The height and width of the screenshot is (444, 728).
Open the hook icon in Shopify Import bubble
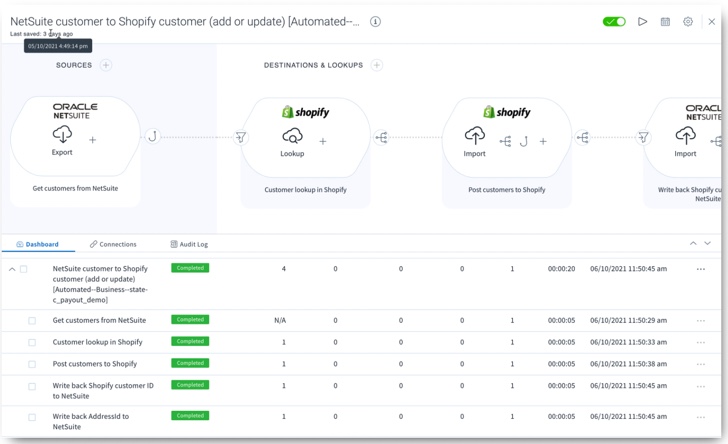[524, 141]
